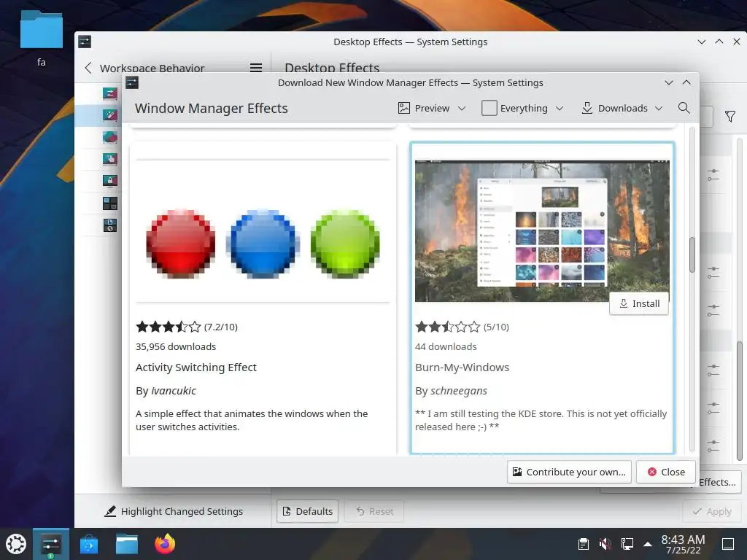Click the Apply button
The height and width of the screenshot is (560, 747).
tap(712, 511)
